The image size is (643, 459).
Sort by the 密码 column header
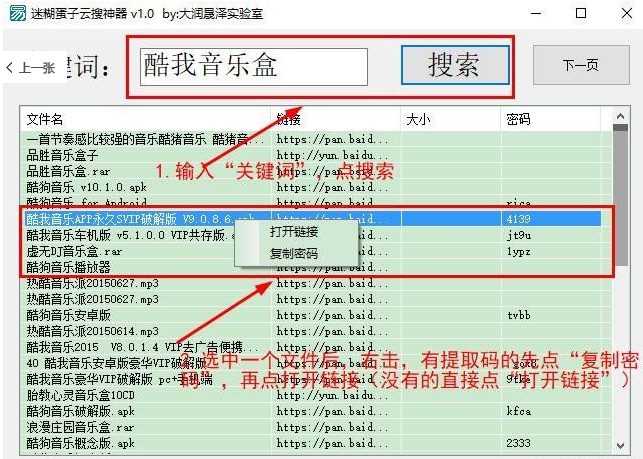[x=550, y=119]
